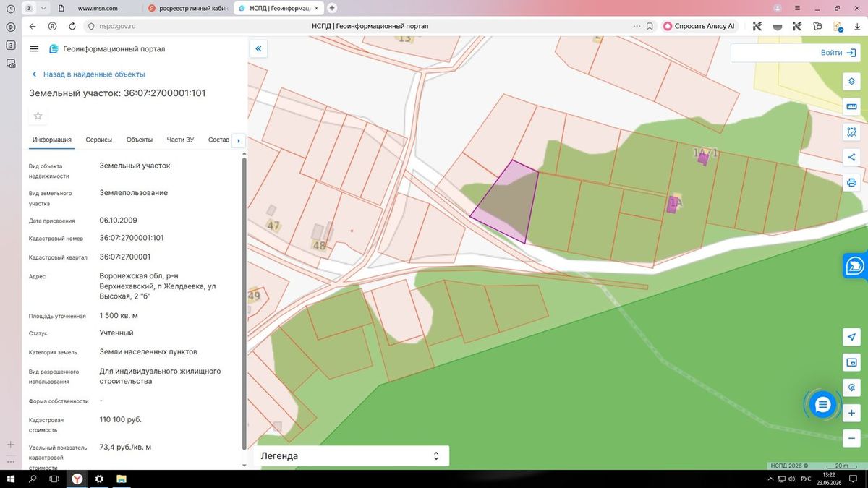The height and width of the screenshot is (488, 868).
Task: Click Спросить Алису AI button
Action: point(699,26)
